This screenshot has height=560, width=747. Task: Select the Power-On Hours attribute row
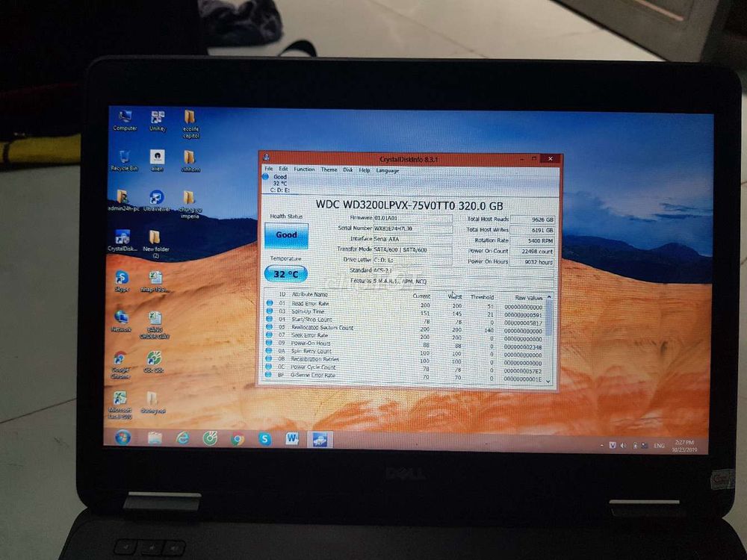[405, 343]
